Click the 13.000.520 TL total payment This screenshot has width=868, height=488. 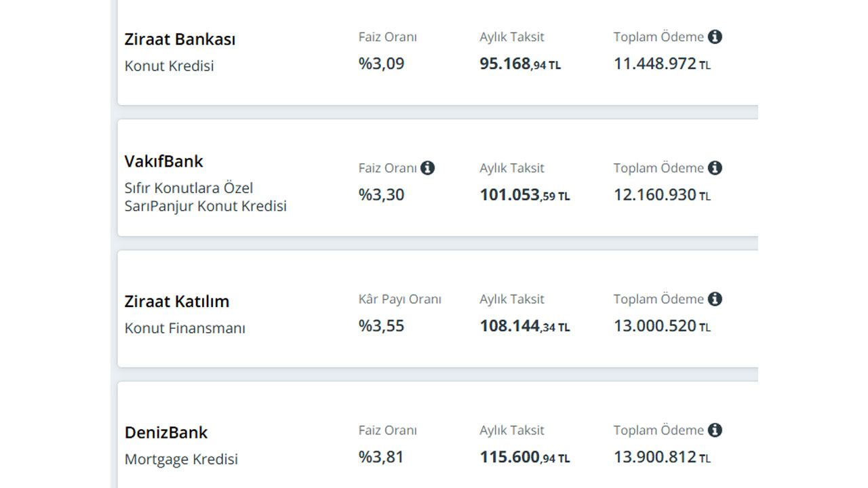pyautogui.click(x=663, y=326)
